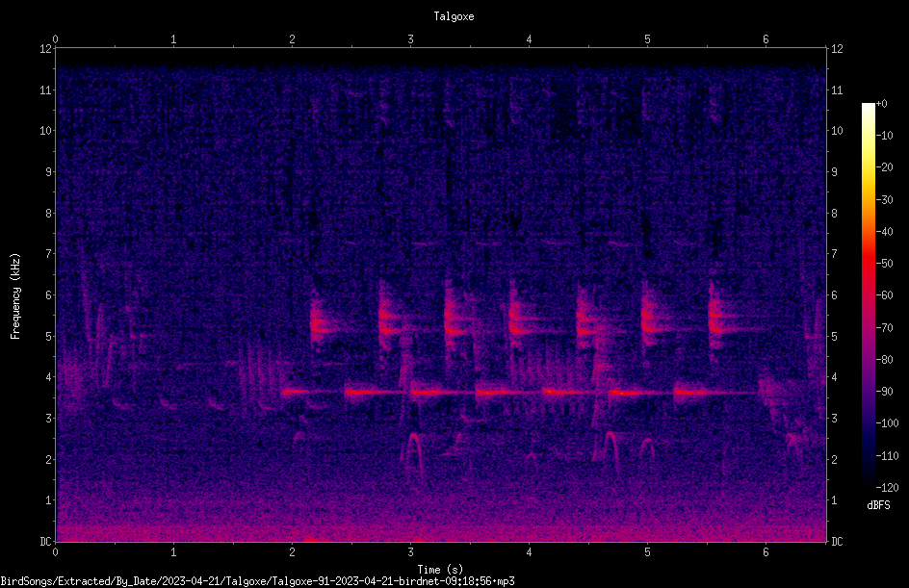
Task: Click the DC label on the left axis
Action: point(45,542)
